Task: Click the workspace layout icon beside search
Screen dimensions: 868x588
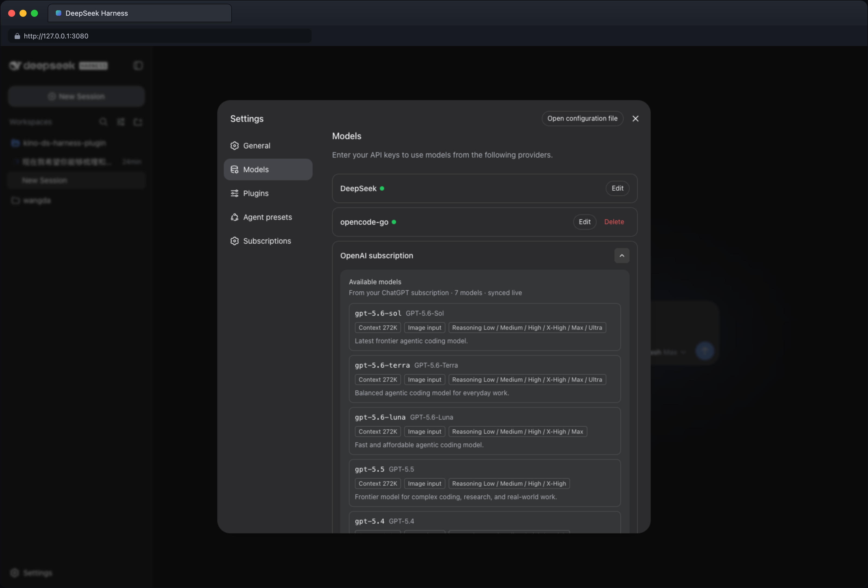Action: (121, 122)
